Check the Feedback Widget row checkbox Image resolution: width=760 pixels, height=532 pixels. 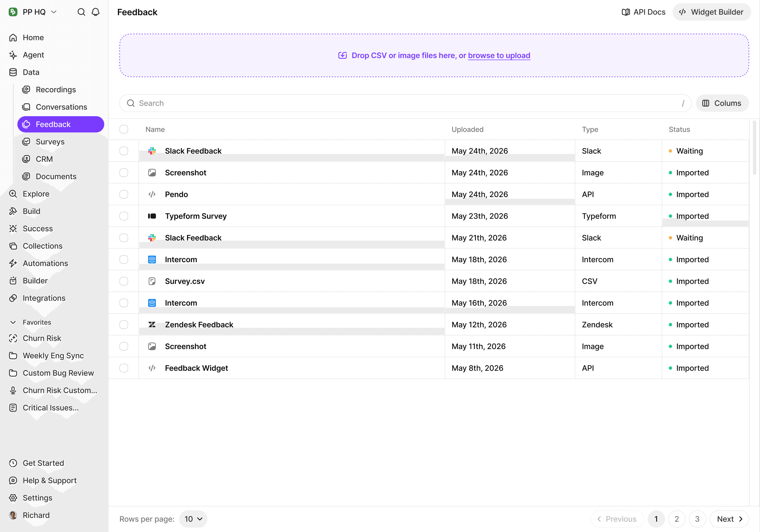click(124, 368)
